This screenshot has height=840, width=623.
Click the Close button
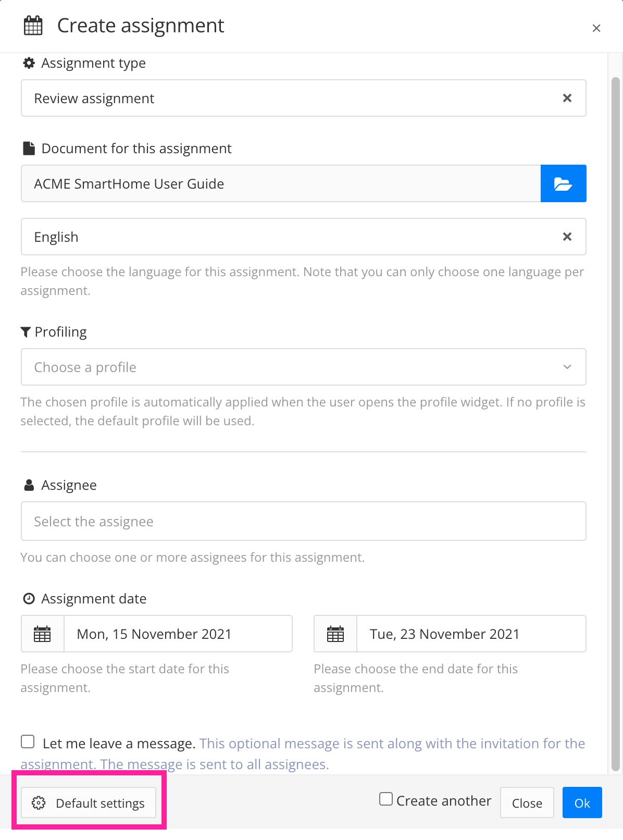(527, 802)
